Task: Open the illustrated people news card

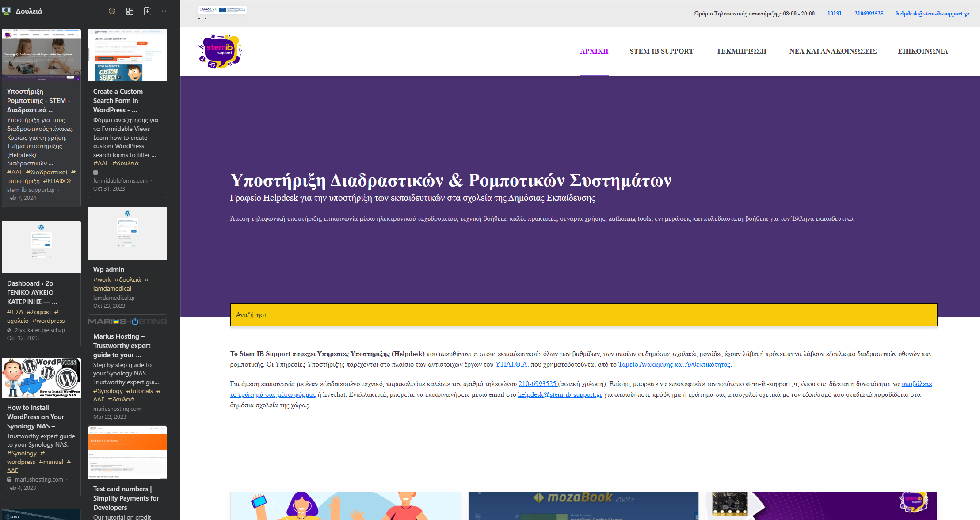Action: [346, 506]
